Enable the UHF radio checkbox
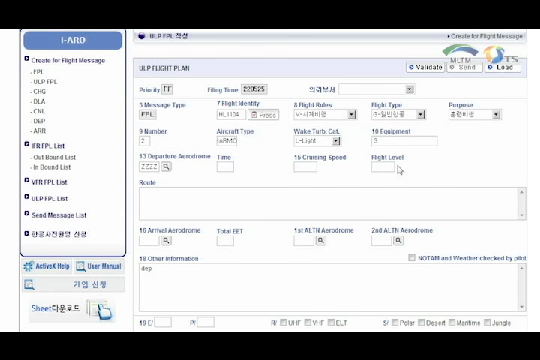Viewport: 540px width, 360px height. click(283, 322)
